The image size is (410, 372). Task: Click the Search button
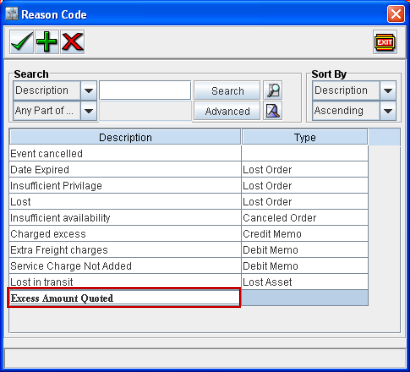[227, 90]
